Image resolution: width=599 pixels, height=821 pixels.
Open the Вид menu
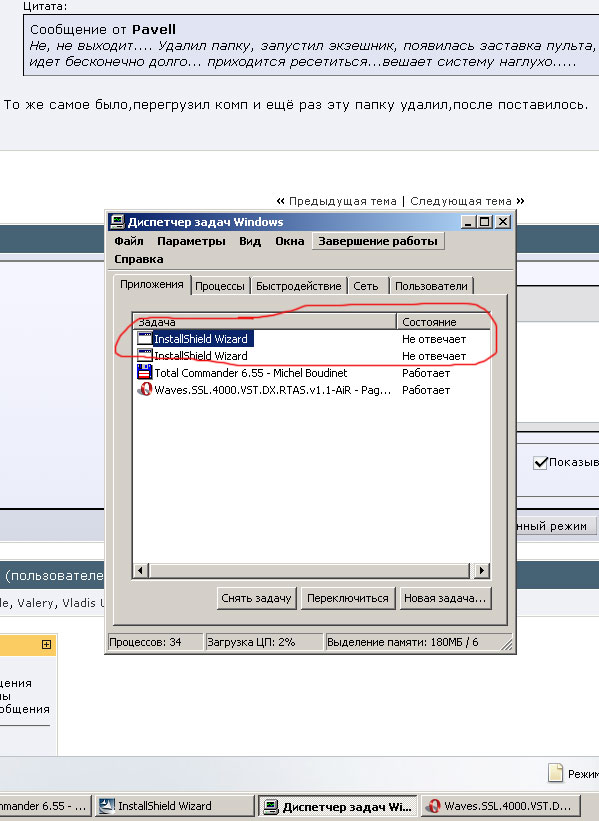[250, 241]
